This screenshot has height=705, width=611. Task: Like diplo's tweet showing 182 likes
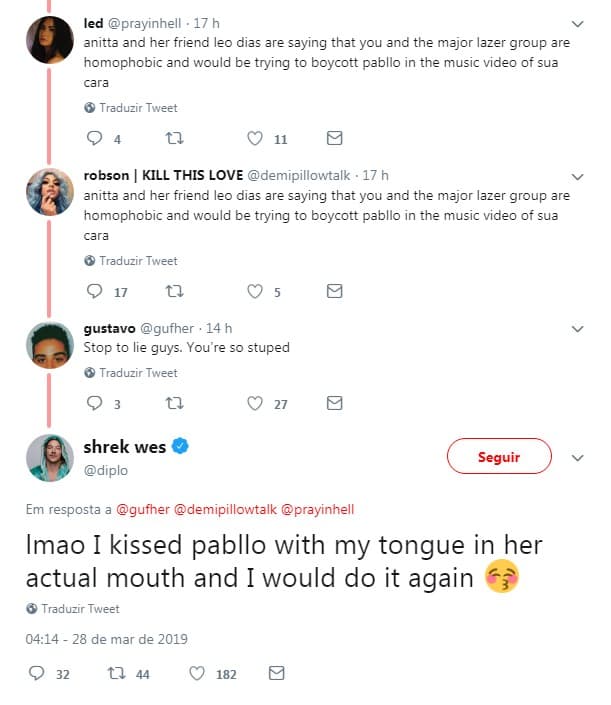[x=196, y=673]
